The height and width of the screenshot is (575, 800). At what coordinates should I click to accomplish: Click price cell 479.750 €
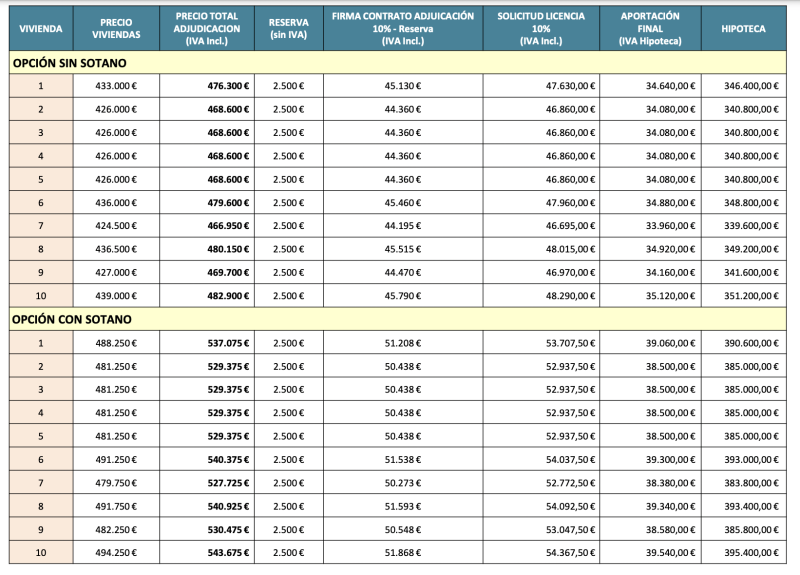click(x=116, y=483)
